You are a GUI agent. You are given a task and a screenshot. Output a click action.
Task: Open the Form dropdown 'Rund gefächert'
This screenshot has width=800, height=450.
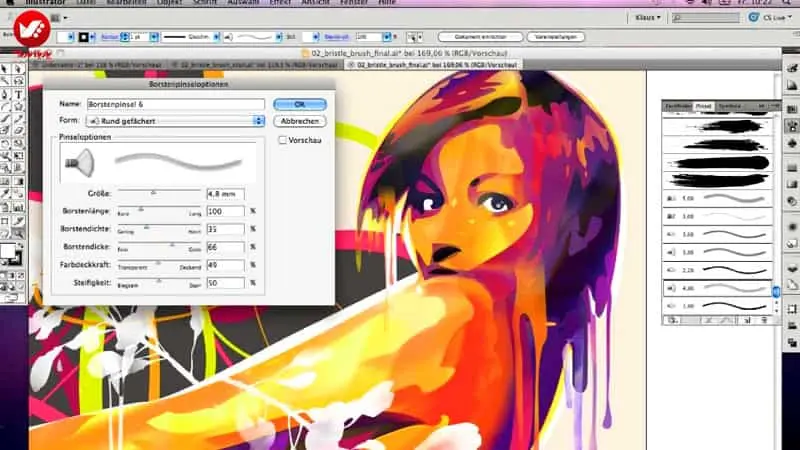(x=176, y=121)
